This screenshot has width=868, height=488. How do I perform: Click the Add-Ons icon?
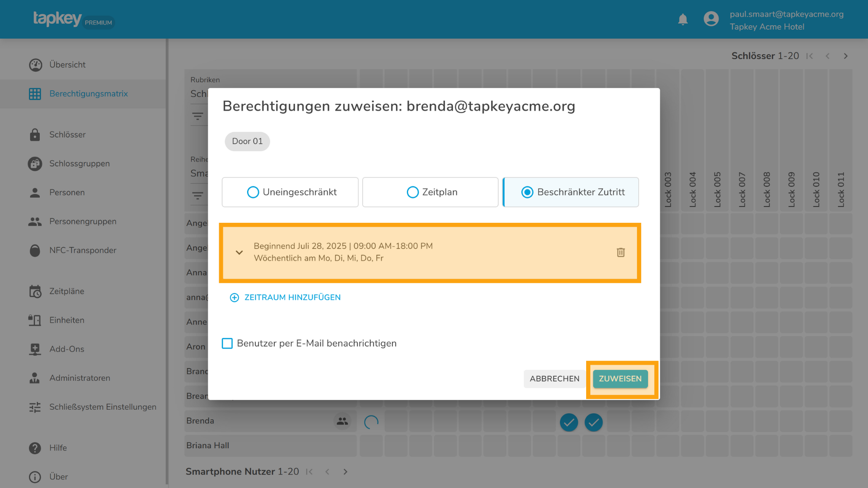coord(35,349)
